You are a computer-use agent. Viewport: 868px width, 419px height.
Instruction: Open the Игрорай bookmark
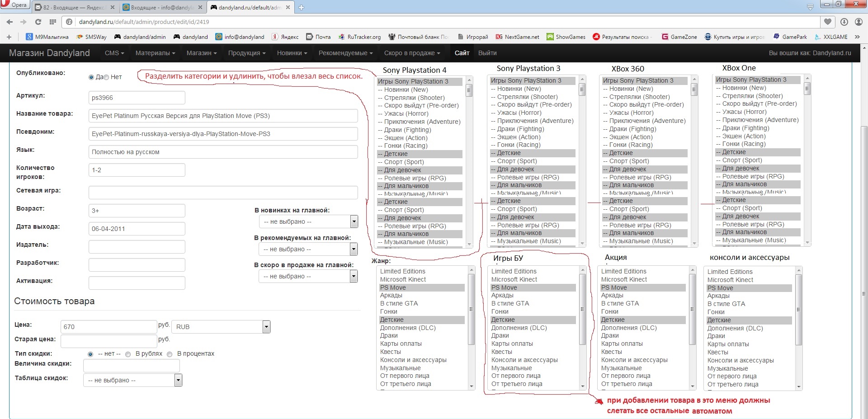473,37
